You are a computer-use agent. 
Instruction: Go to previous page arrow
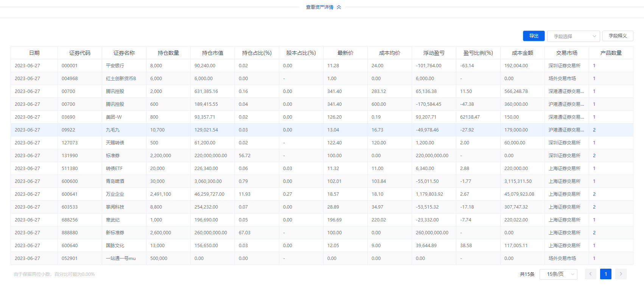(x=591, y=274)
